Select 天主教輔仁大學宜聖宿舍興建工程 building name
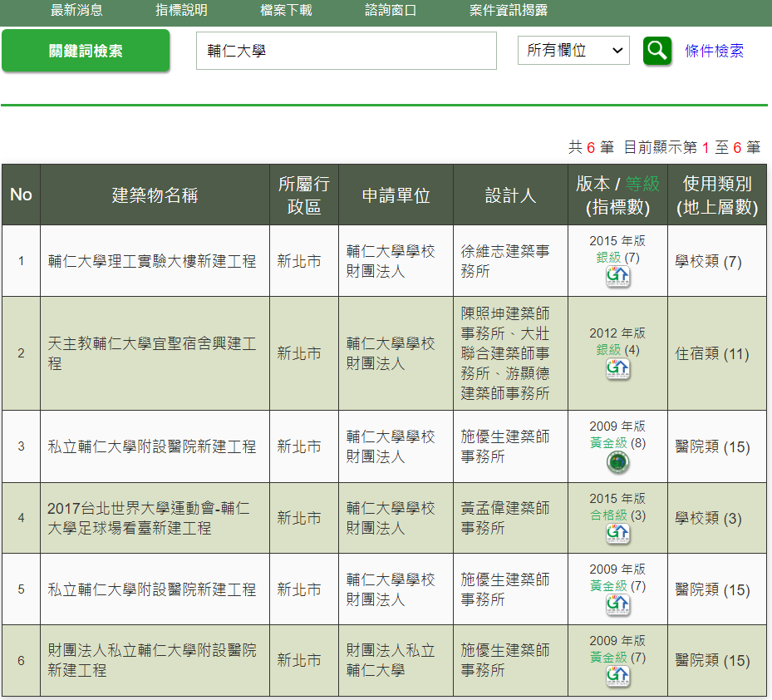This screenshot has width=772, height=700. 151,353
